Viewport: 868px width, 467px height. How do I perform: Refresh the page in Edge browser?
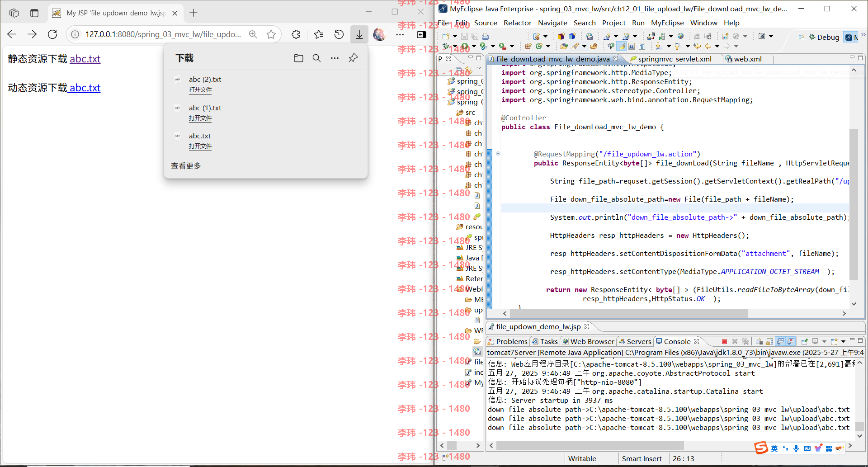(52, 34)
